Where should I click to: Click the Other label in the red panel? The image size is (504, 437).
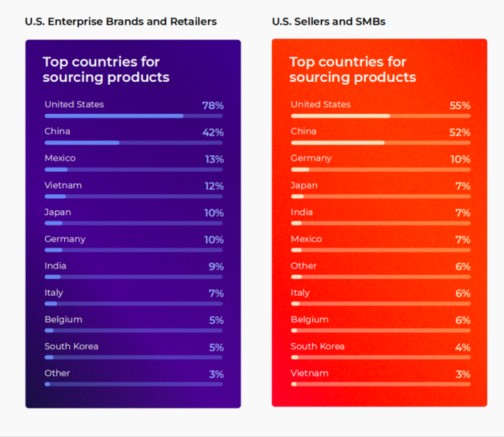[304, 266]
